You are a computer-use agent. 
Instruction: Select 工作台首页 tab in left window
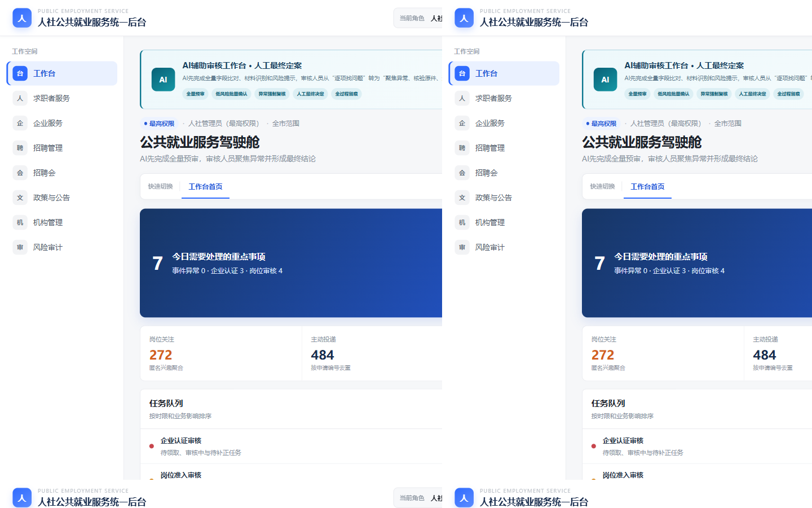point(205,187)
